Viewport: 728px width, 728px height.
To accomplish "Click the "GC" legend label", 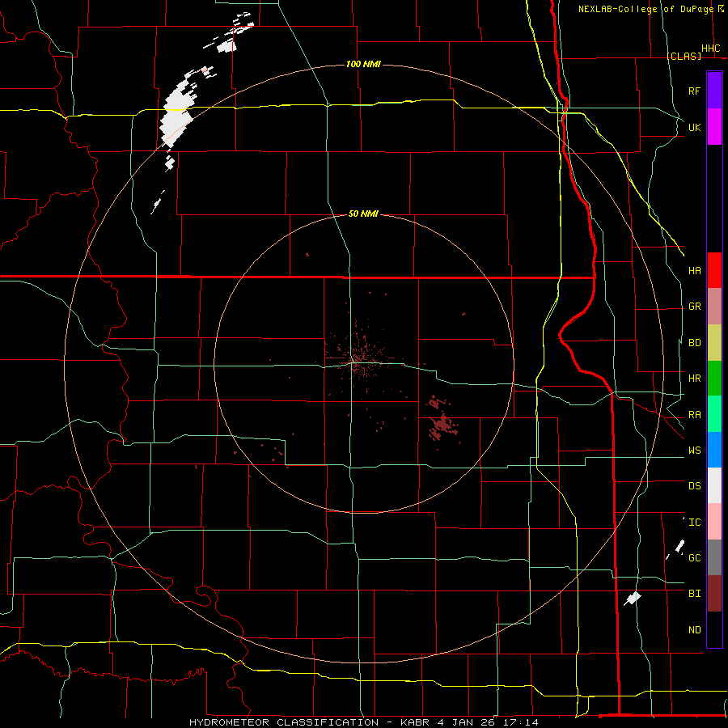I will coord(695,557).
